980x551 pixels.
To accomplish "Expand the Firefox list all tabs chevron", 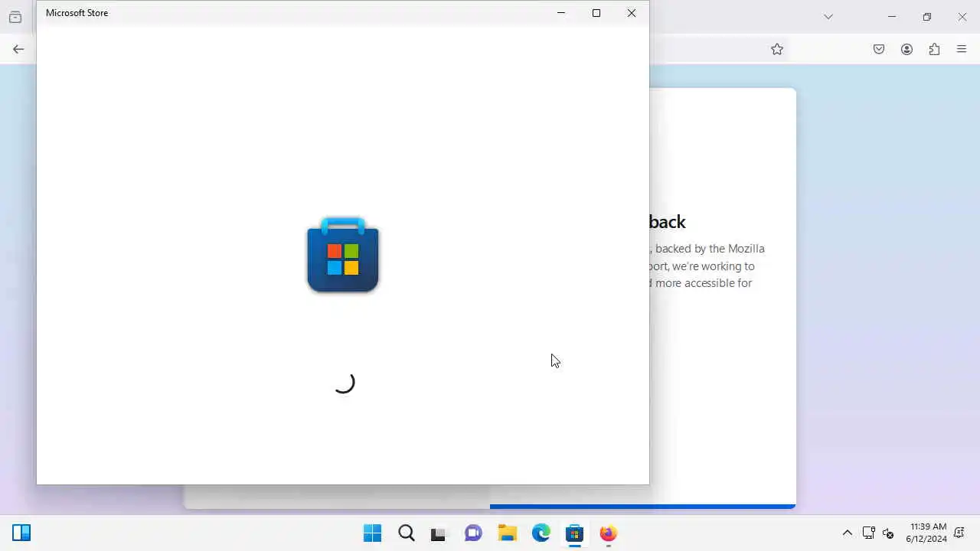I will 828,17.
